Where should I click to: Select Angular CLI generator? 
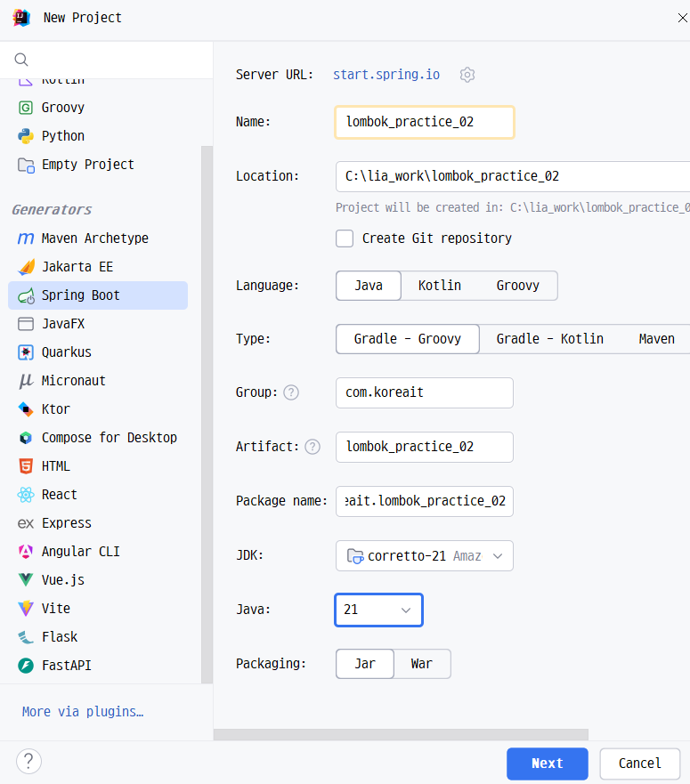(x=98, y=552)
